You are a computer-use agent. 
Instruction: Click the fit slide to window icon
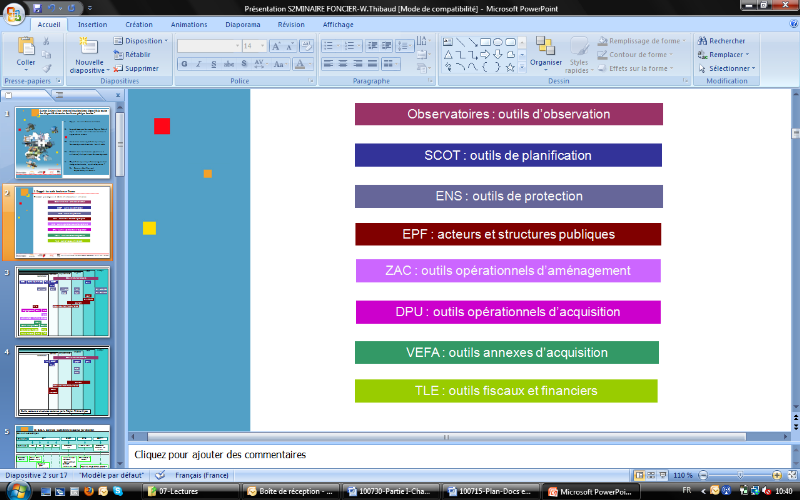click(x=791, y=475)
